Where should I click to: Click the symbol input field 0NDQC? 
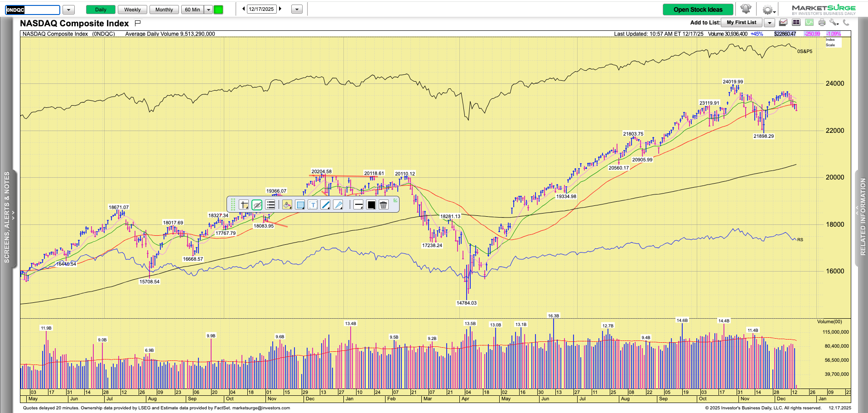(33, 10)
